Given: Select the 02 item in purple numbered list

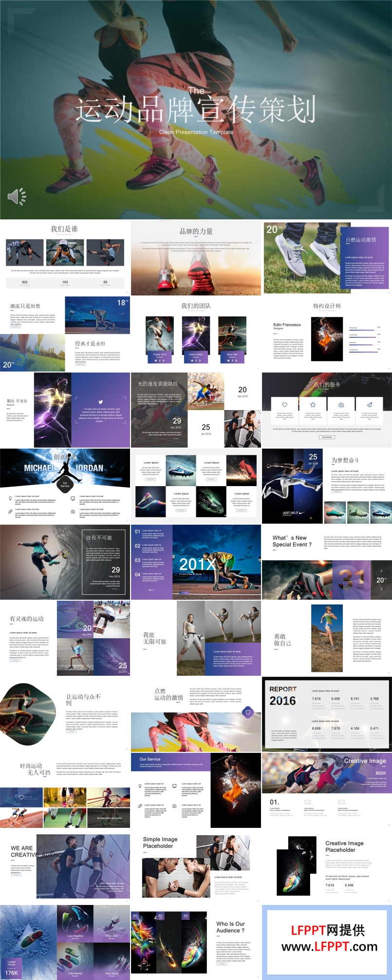Looking at the screenshot, I should (138, 546).
